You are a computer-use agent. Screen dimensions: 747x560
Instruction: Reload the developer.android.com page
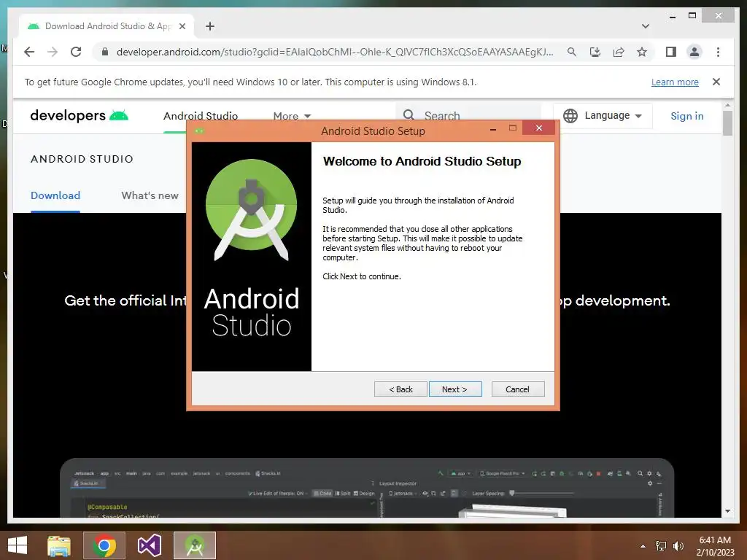click(x=76, y=52)
